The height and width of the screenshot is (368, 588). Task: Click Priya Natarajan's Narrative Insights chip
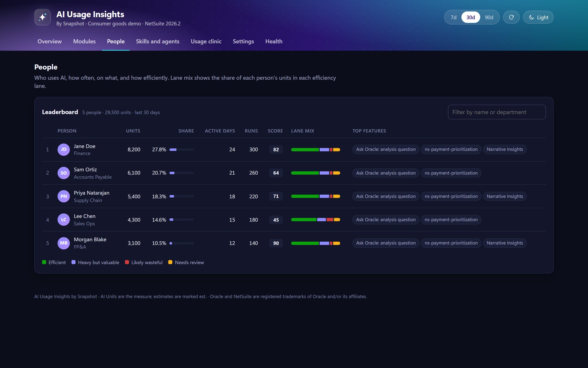point(505,196)
